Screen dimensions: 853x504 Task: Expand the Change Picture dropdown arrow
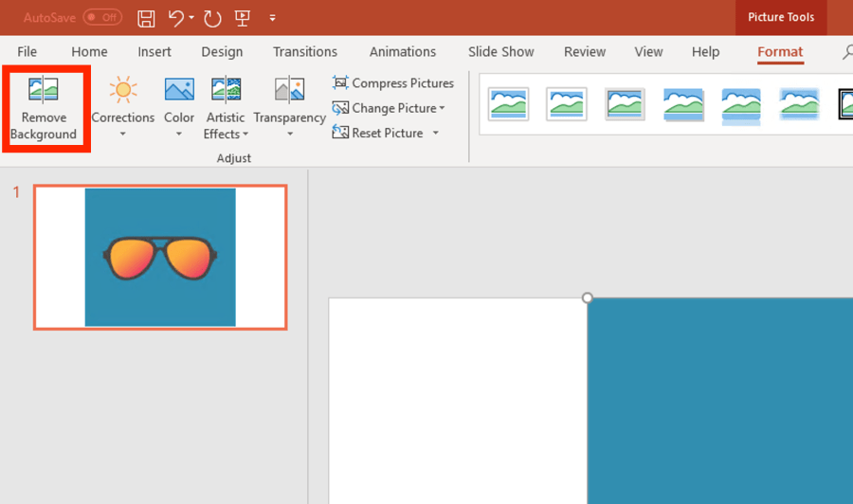point(443,108)
